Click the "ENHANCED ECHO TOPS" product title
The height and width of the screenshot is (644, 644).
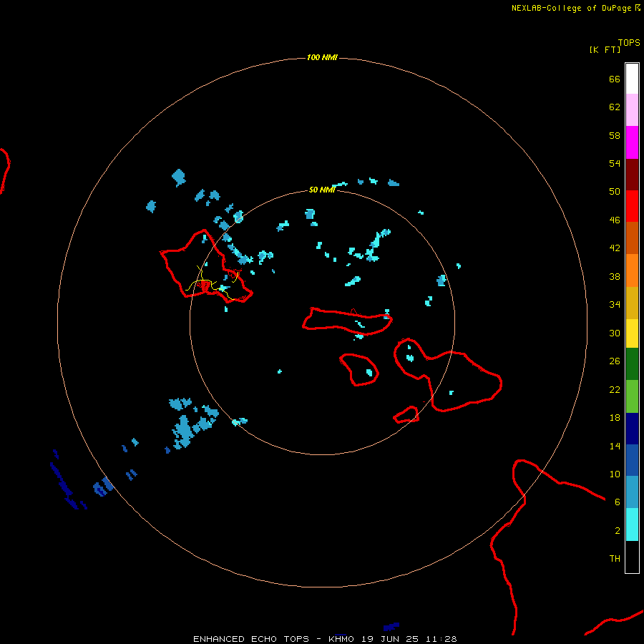(251, 639)
